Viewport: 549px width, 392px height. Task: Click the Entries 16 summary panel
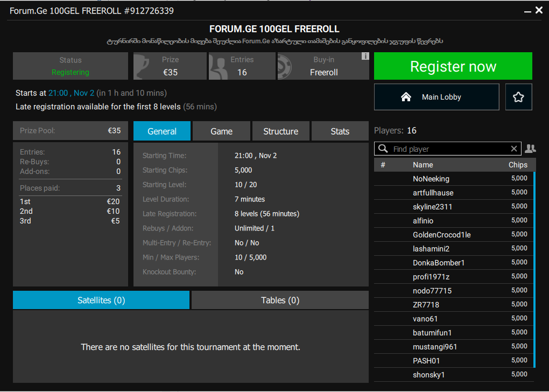click(242, 66)
